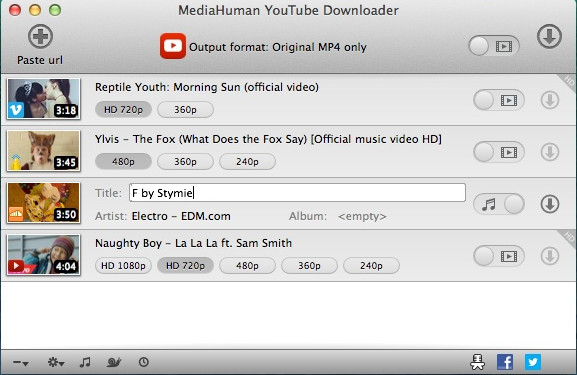Edit the empty Album field
This screenshot has width=577, height=375.
362,216
